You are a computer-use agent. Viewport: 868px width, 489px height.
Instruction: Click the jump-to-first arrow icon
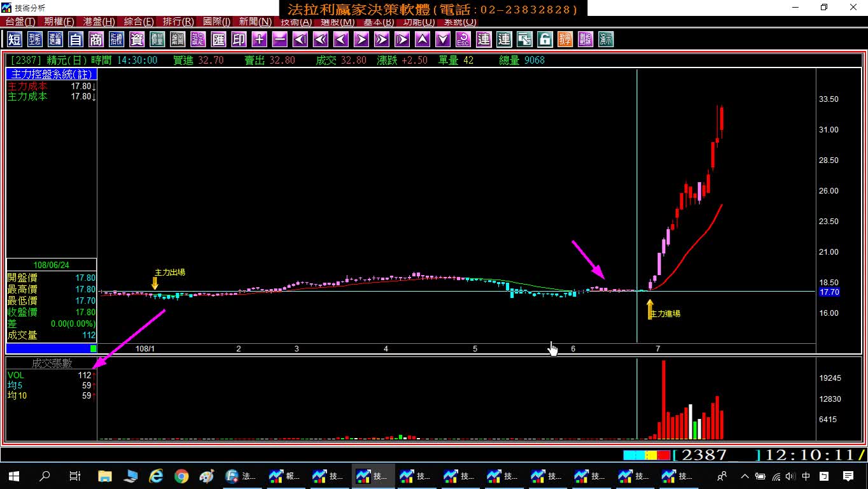click(300, 39)
